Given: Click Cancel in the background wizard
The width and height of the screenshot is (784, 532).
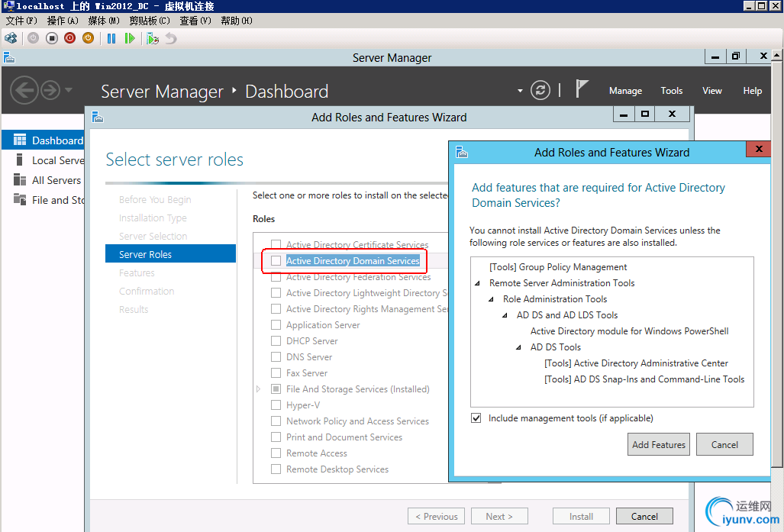Looking at the screenshot, I should [644, 517].
